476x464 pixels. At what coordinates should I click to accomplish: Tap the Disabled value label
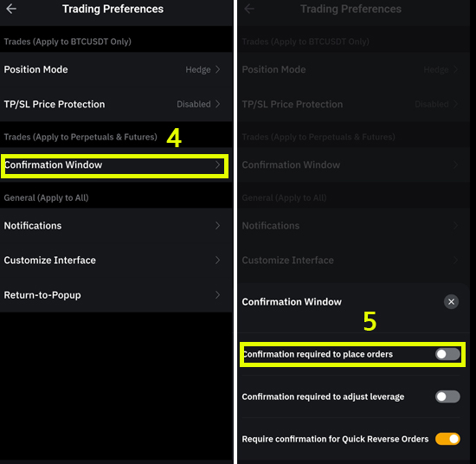click(x=194, y=104)
